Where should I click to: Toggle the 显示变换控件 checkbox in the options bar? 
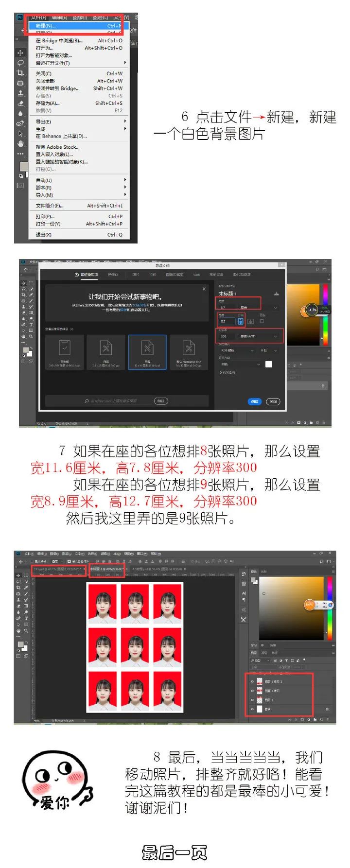[69, 561]
